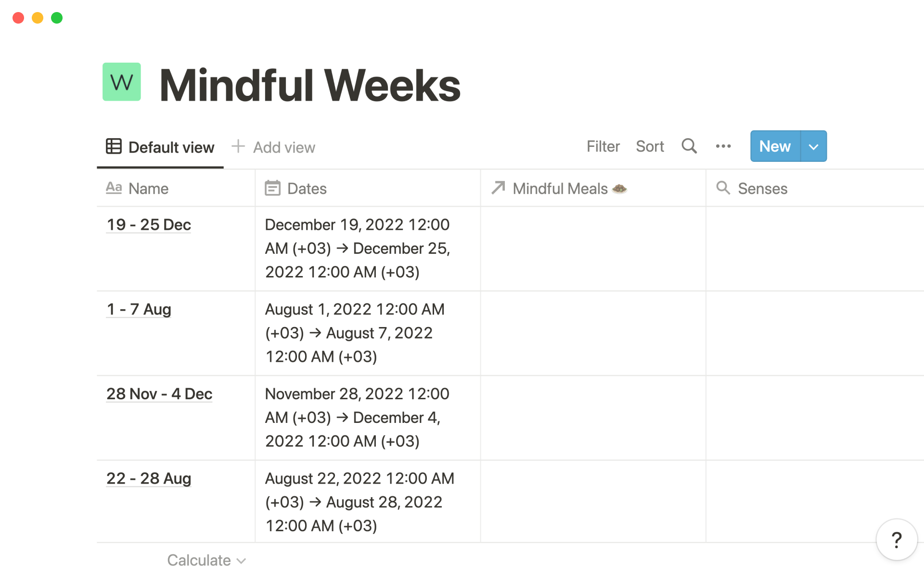The height and width of the screenshot is (578, 924).
Task: Open the 19 - 25 Dec week page
Action: tap(149, 225)
